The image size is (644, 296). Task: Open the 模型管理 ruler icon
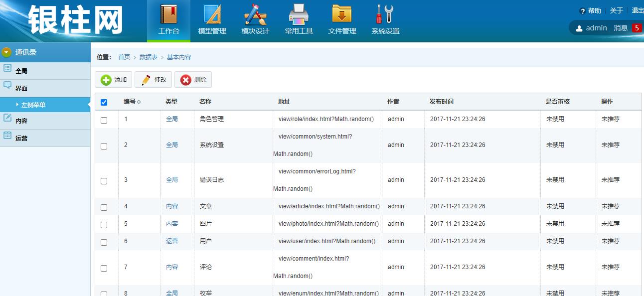[212, 14]
